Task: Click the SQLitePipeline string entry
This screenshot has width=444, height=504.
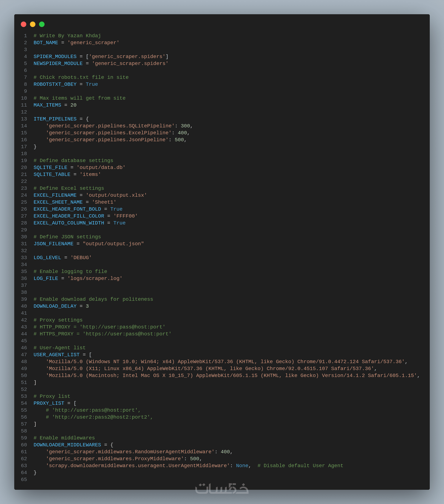Action: [110, 126]
